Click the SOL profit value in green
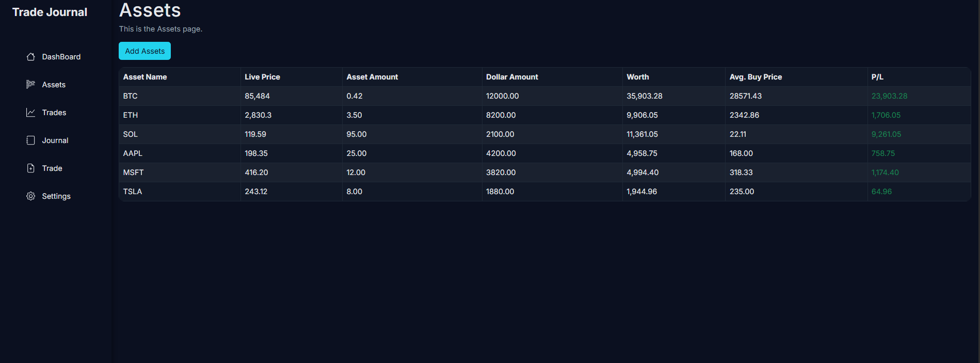 (x=886, y=134)
